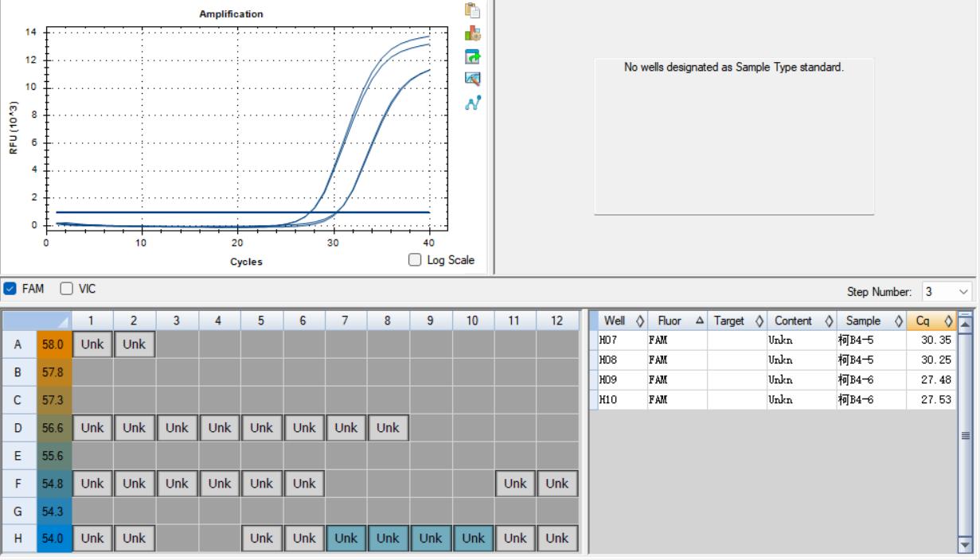Toggle the Log Scale checkbox

coord(415,260)
